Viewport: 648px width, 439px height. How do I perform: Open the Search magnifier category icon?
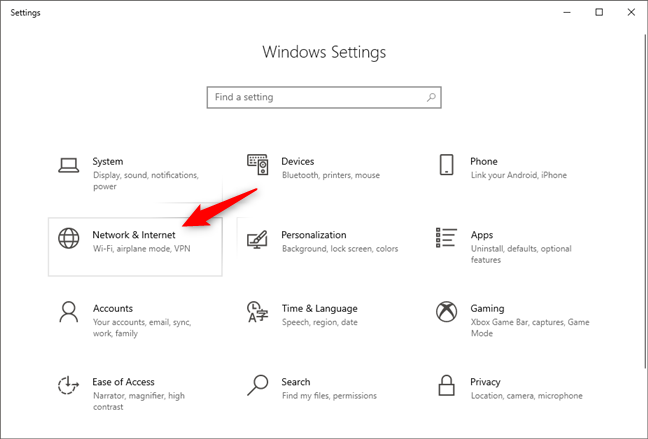pyautogui.click(x=257, y=385)
